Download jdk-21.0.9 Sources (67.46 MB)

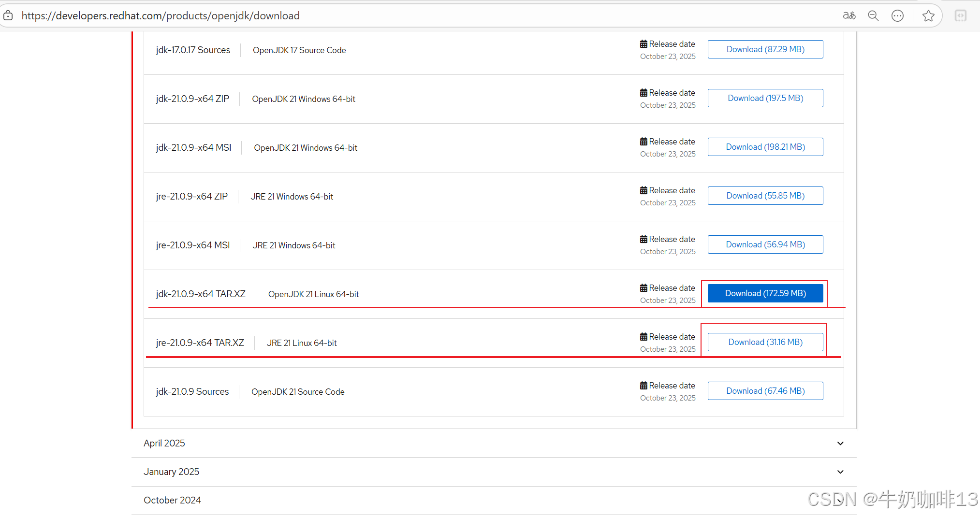coord(765,391)
